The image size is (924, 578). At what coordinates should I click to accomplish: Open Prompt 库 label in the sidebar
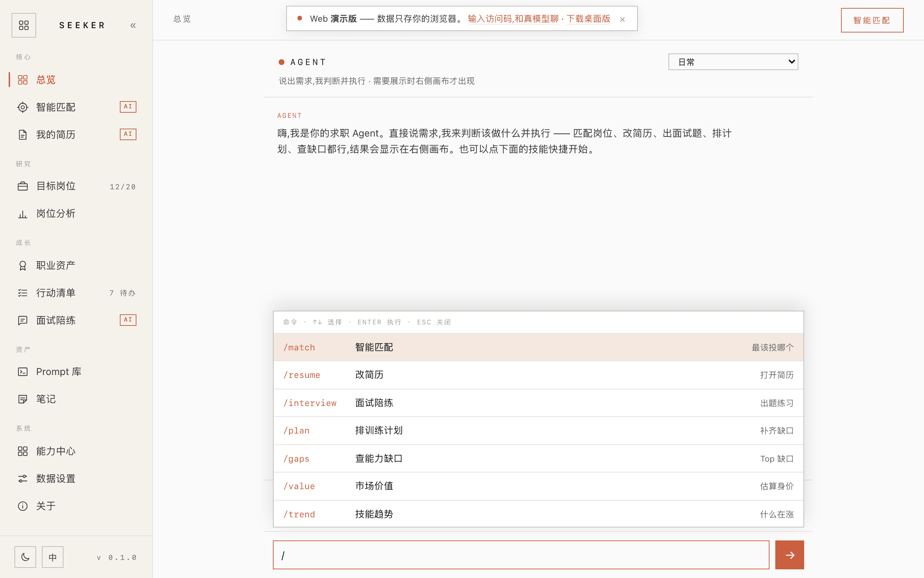click(x=59, y=372)
